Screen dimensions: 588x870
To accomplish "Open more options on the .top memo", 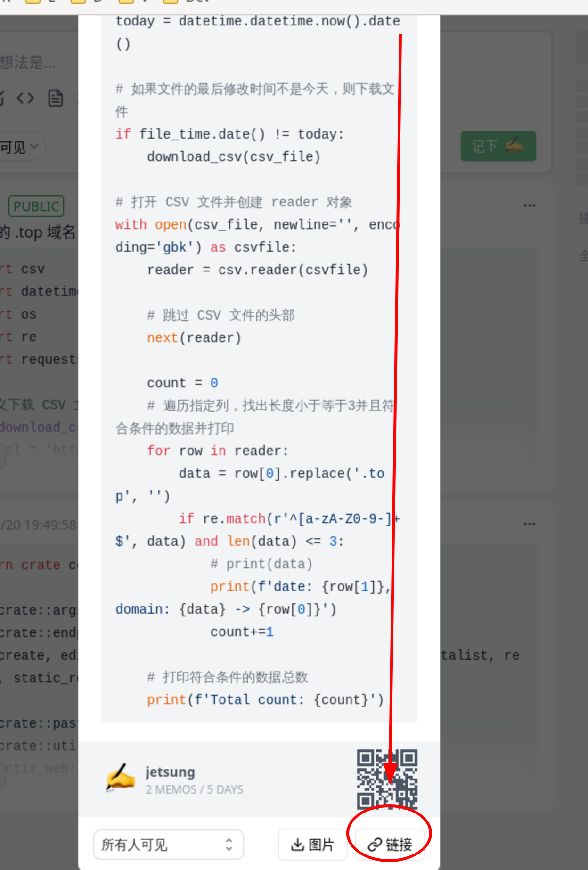I will 529,205.
